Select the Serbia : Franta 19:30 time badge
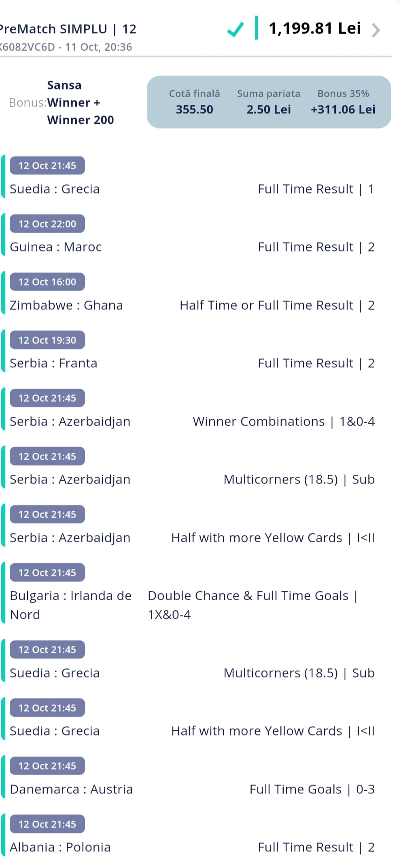The image size is (399, 868). point(47,340)
